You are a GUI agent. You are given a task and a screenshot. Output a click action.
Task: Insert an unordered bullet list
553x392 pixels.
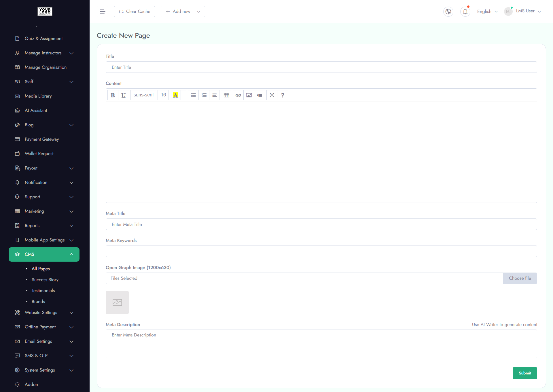pyautogui.click(x=193, y=95)
